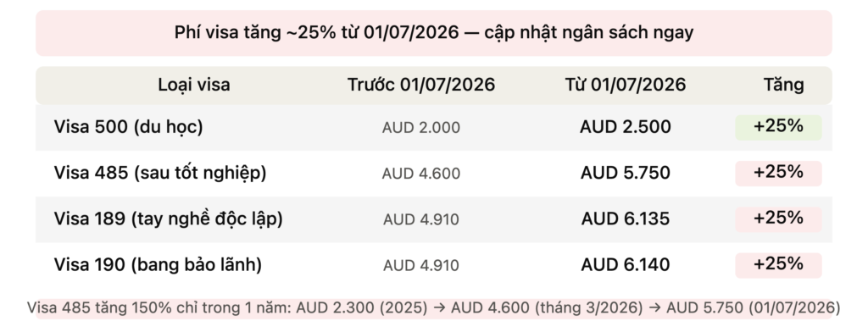
Task: Click the pink +25% badge for Visa 485
Action: 778,173
